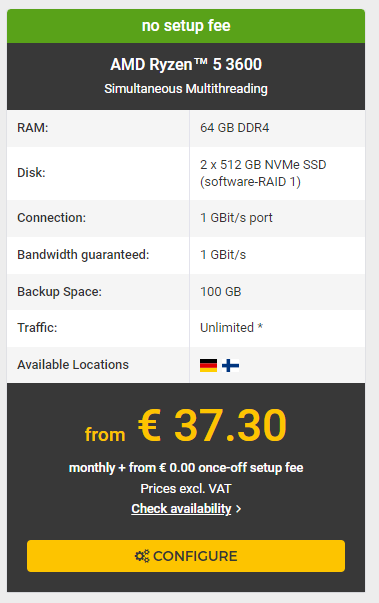Click the 100 GB backup space value

tap(221, 292)
